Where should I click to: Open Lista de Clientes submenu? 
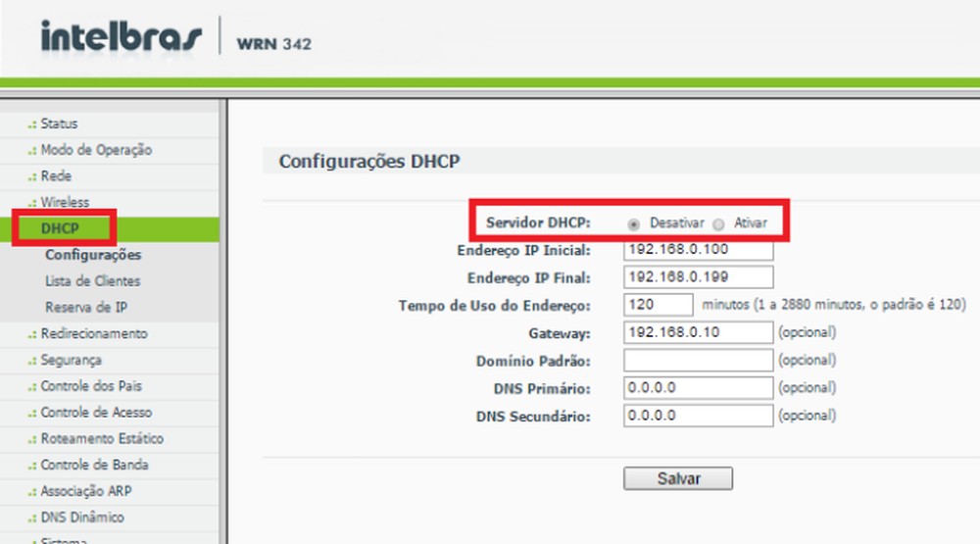click(92, 281)
